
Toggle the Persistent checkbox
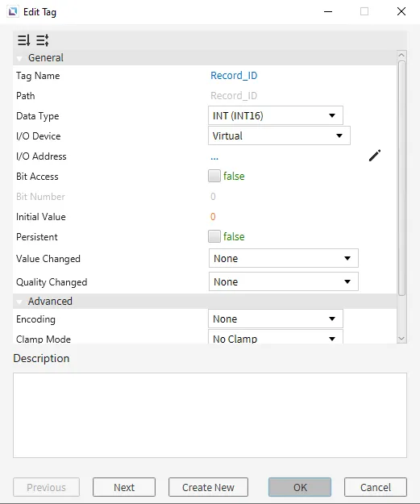pos(214,236)
